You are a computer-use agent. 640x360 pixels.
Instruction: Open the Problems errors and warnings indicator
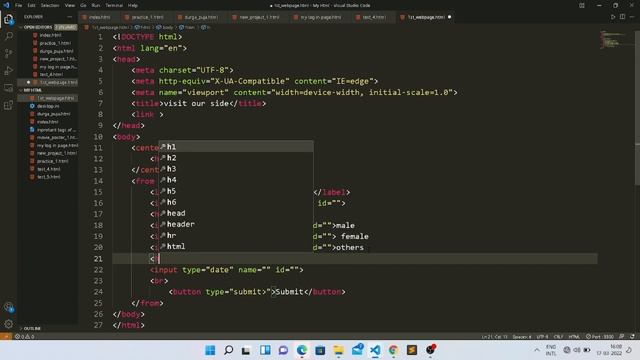[x=24, y=337]
